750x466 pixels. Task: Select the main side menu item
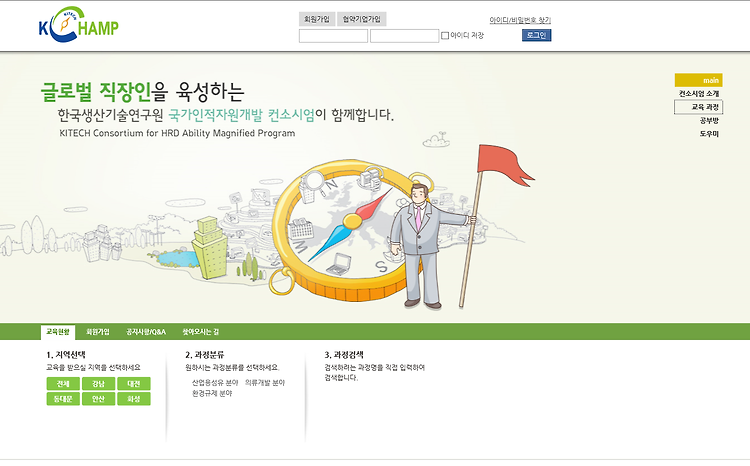point(698,80)
